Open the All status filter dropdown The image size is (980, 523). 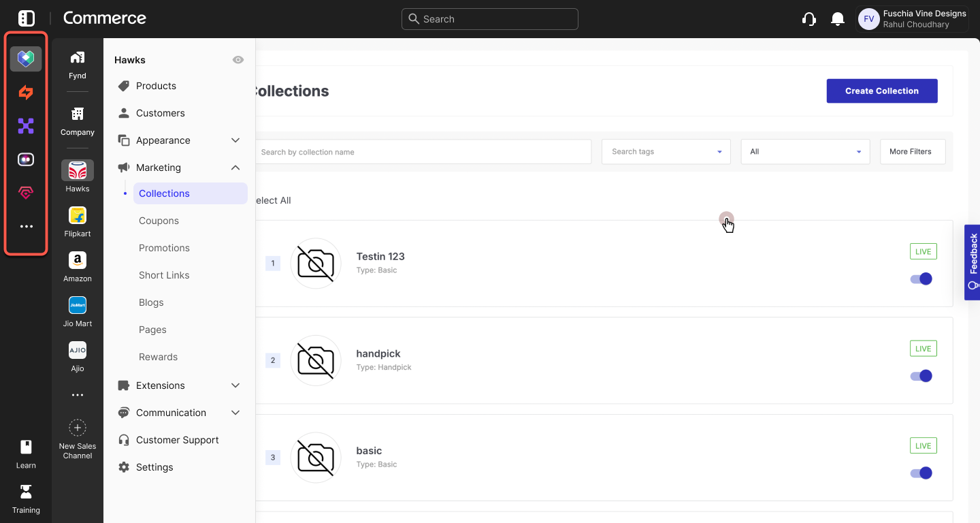pyautogui.click(x=805, y=151)
